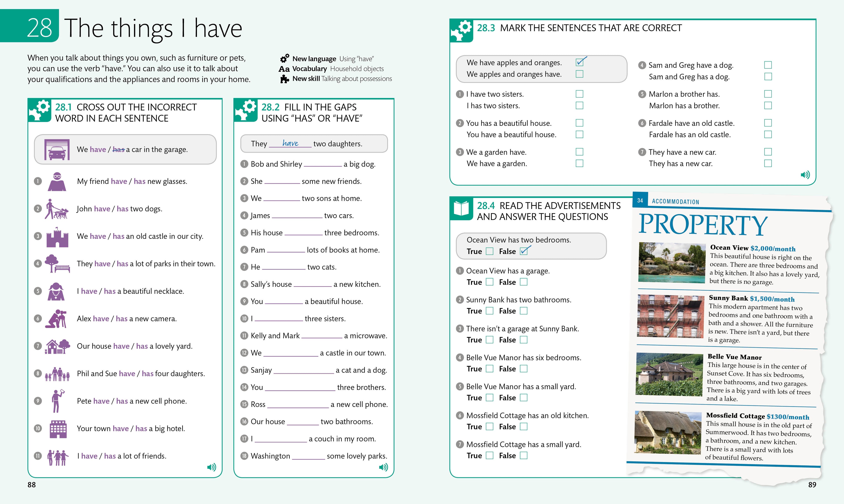Click the audio speaker icon in exercise 28.1
Image resolution: width=844 pixels, height=504 pixels.
[211, 467]
